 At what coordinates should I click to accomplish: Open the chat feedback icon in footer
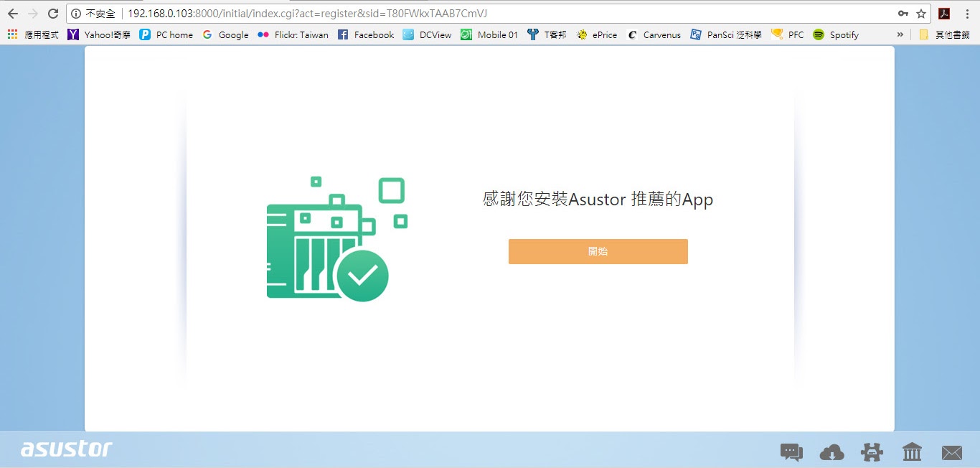(x=791, y=452)
